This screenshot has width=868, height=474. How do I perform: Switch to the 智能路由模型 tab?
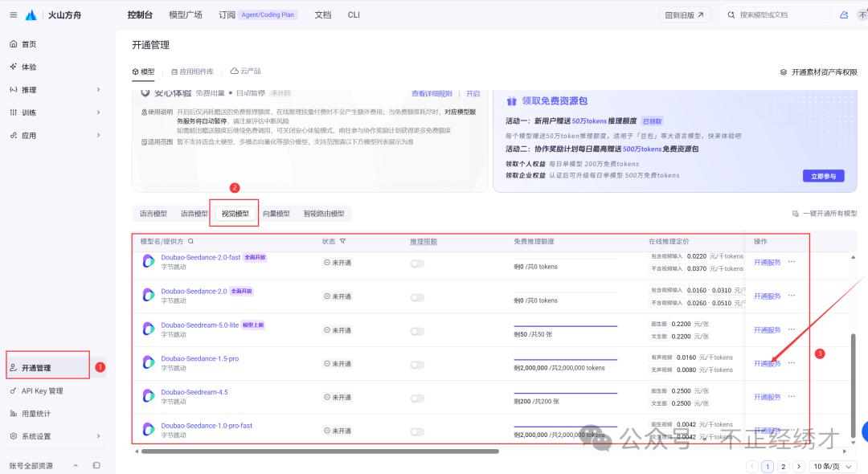coord(324,214)
